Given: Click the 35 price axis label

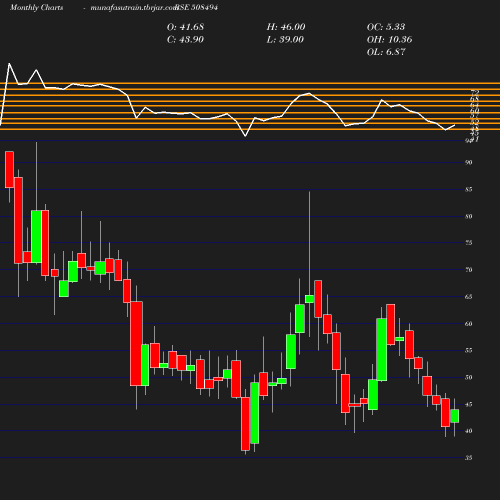Looking at the screenshot, I should pyautogui.click(x=469, y=458).
